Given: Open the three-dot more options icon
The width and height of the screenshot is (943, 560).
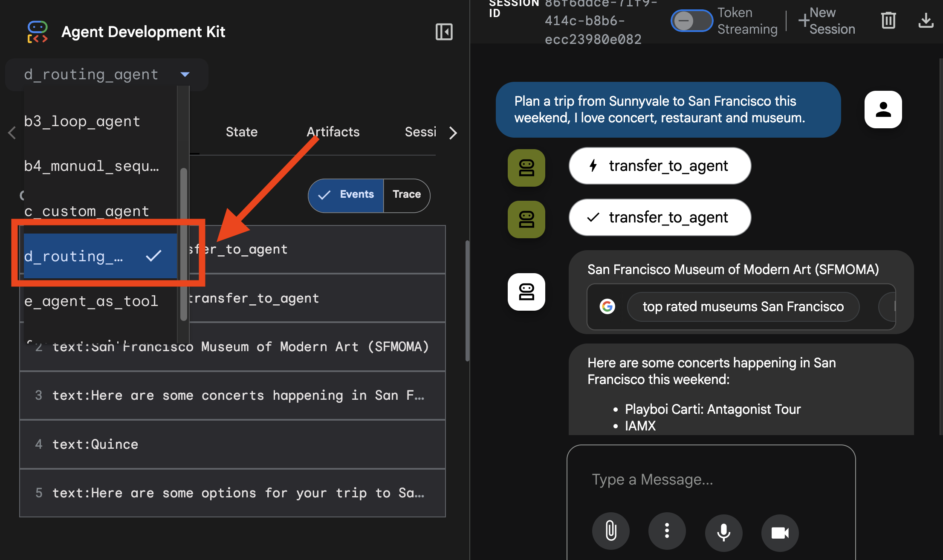Looking at the screenshot, I should 667,531.
